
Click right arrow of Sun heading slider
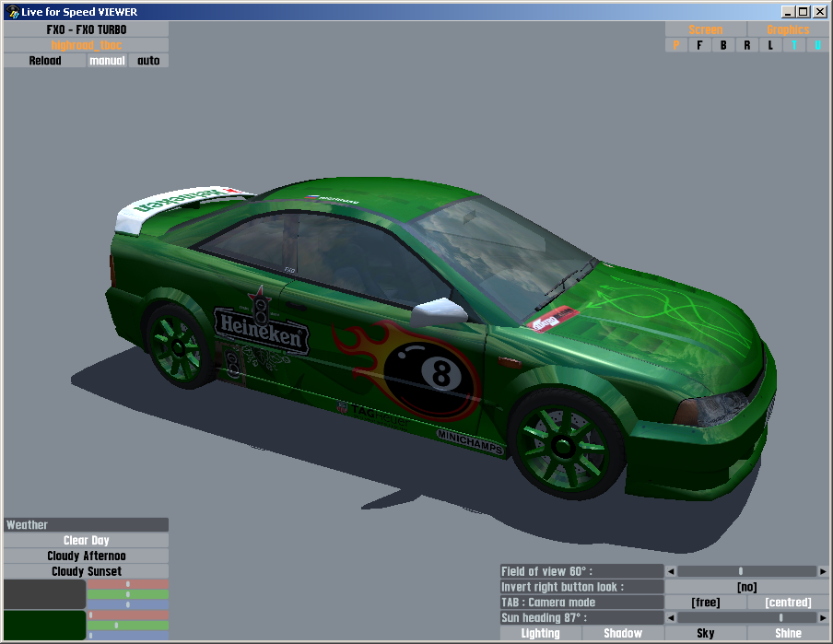(823, 617)
